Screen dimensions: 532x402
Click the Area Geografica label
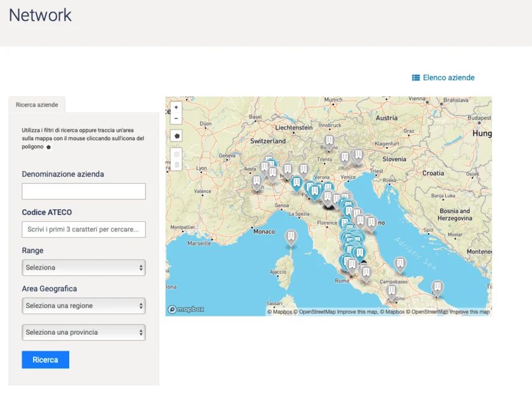click(x=49, y=289)
